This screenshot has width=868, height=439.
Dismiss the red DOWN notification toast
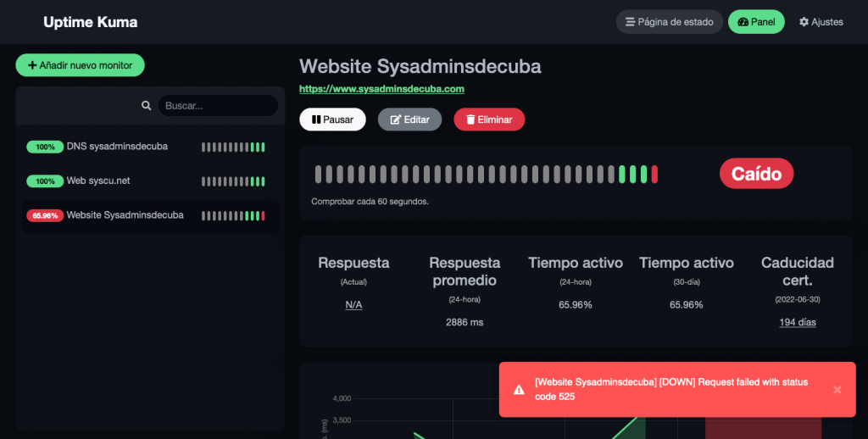click(837, 390)
